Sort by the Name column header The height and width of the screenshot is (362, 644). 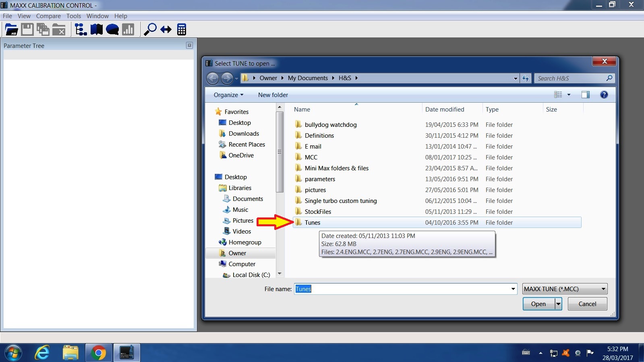click(x=356, y=110)
